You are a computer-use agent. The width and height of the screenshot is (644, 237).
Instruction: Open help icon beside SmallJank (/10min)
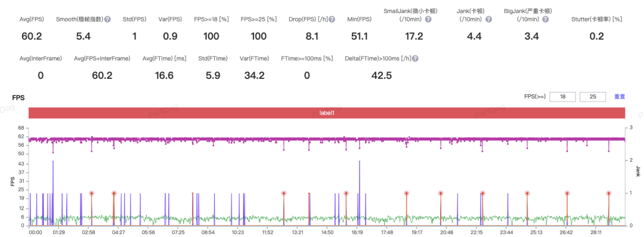click(x=428, y=19)
